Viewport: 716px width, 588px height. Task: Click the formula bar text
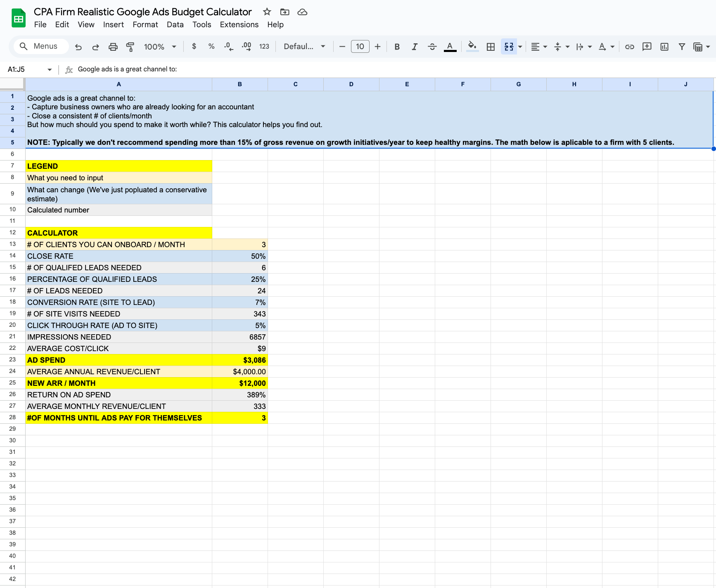click(x=127, y=69)
